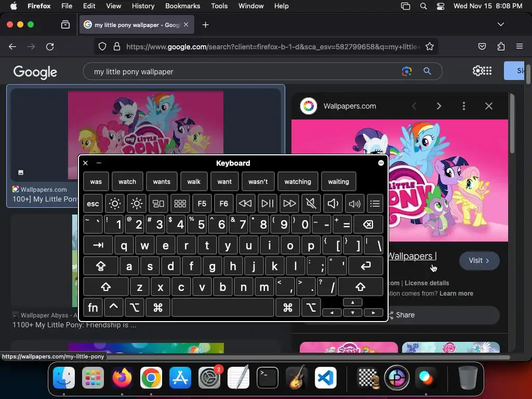Toggle the left command key
532x399 pixels.
(x=158, y=308)
